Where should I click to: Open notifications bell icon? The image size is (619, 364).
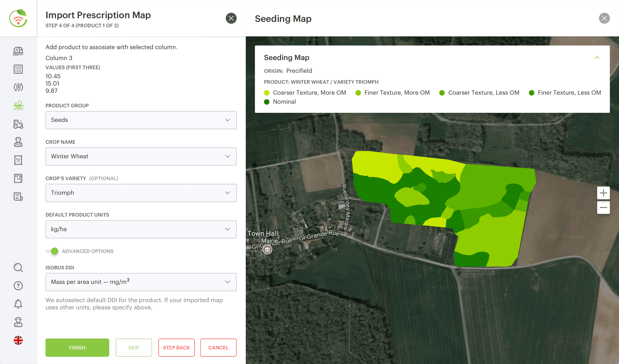[x=18, y=304]
